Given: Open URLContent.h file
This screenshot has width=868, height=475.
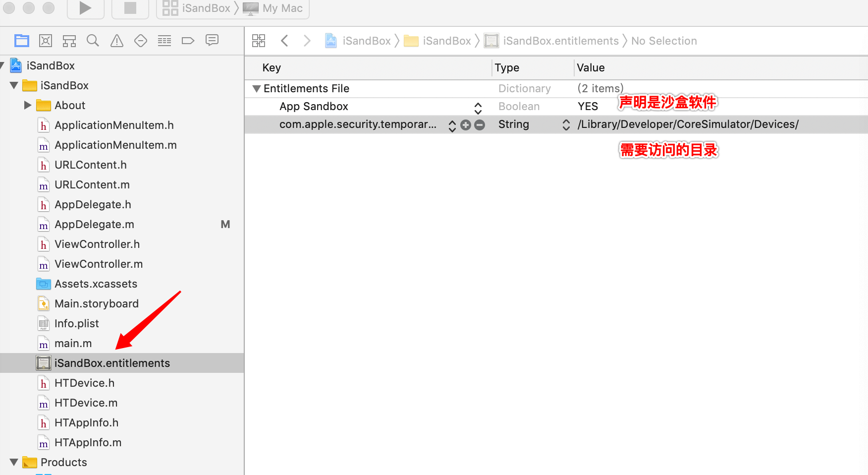Looking at the screenshot, I should point(91,165).
